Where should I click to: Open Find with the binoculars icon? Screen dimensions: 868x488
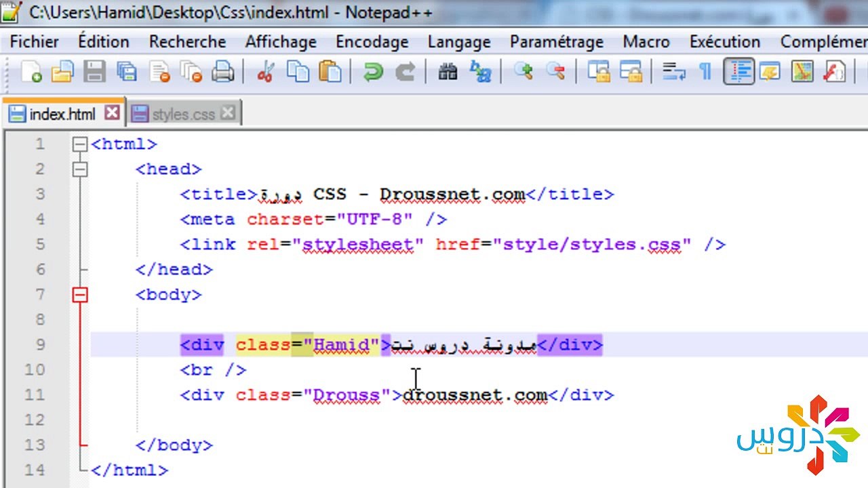click(448, 71)
